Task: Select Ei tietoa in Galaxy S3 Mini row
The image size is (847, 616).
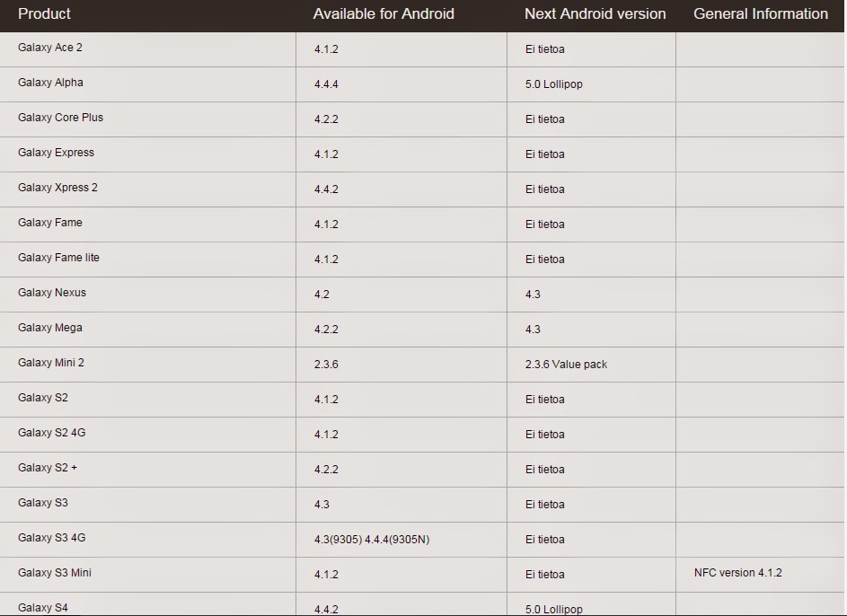Action: [545, 575]
